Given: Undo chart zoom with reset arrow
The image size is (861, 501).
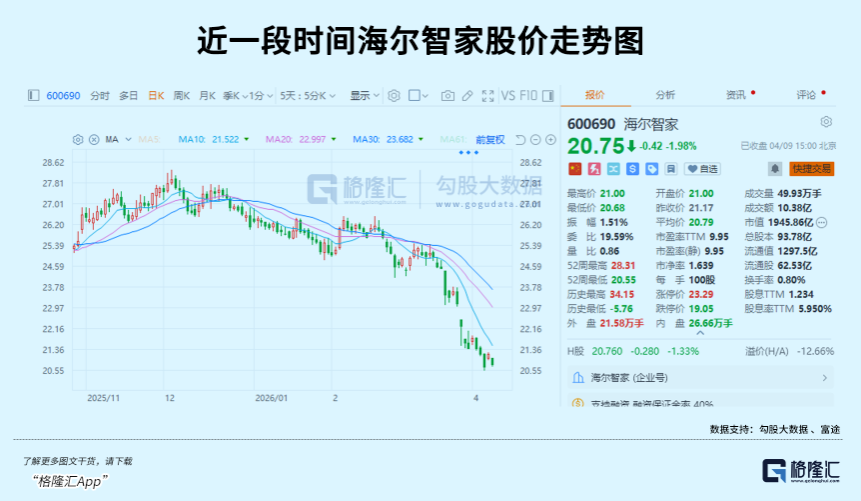Looking at the screenshot, I should click(x=521, y=140).
